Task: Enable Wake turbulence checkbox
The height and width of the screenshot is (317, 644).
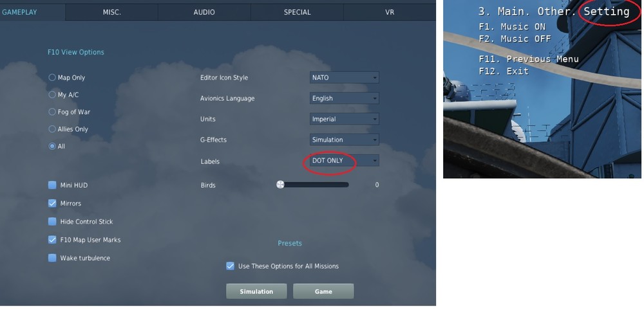Action: tap(52, 258)
